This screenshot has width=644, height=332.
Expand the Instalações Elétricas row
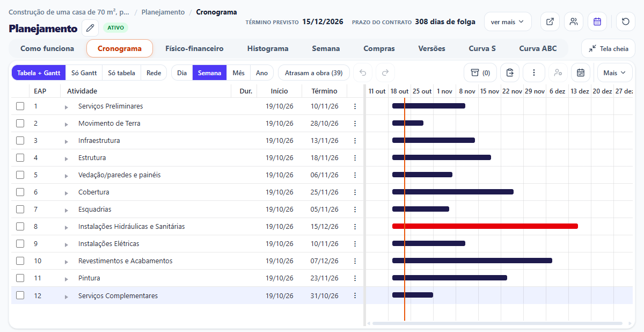click(67, 244)
